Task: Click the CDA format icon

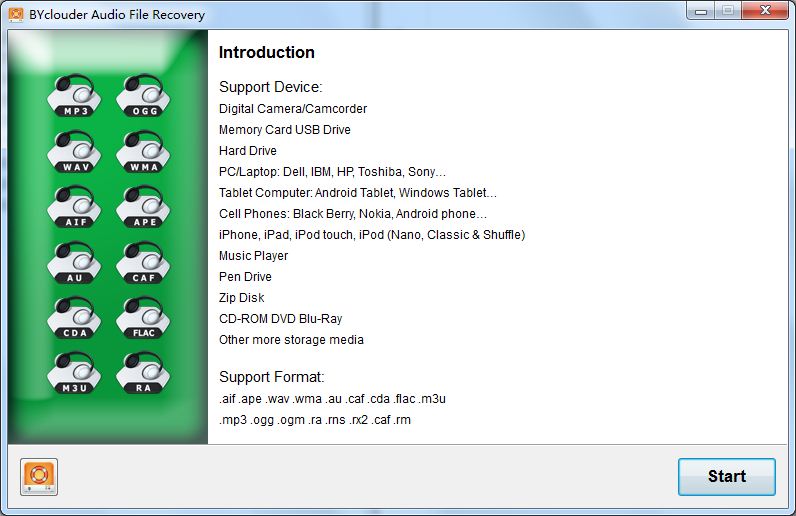Action: (x=74, y=317)
